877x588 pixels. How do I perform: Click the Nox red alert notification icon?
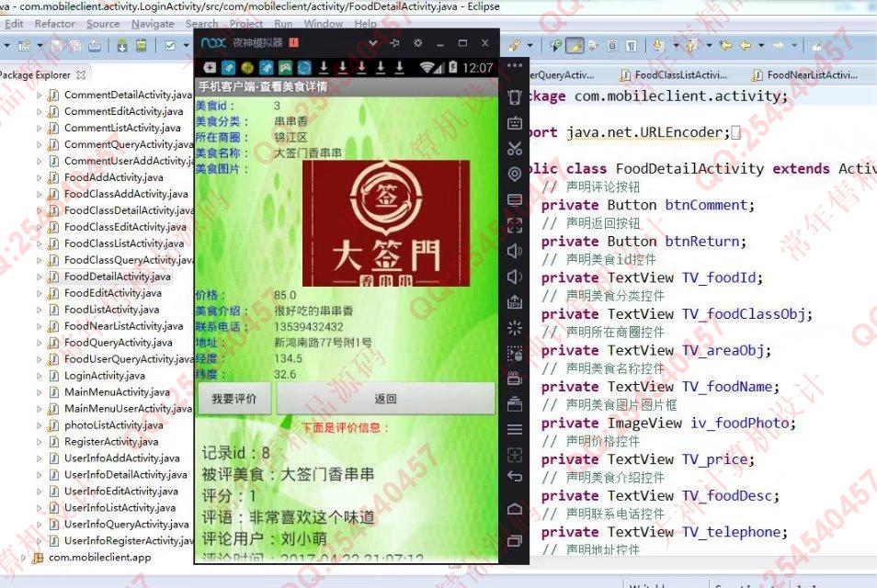click(x=293, y=42)
